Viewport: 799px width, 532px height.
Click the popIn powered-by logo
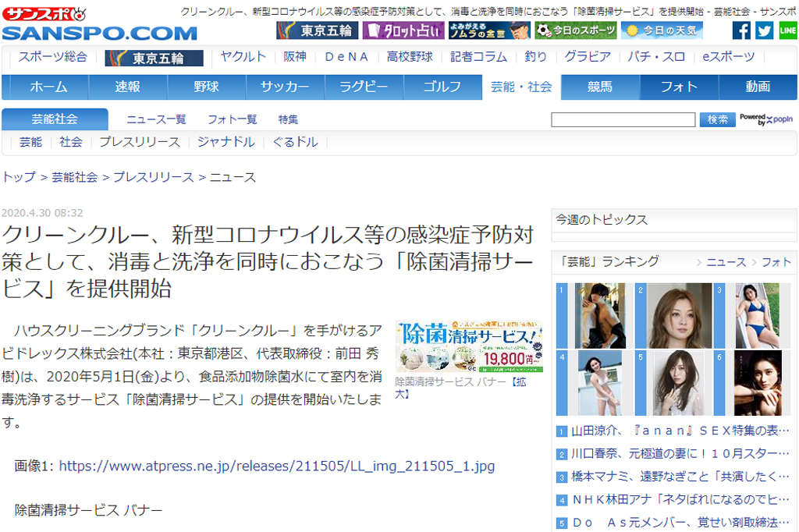(766, 119)
